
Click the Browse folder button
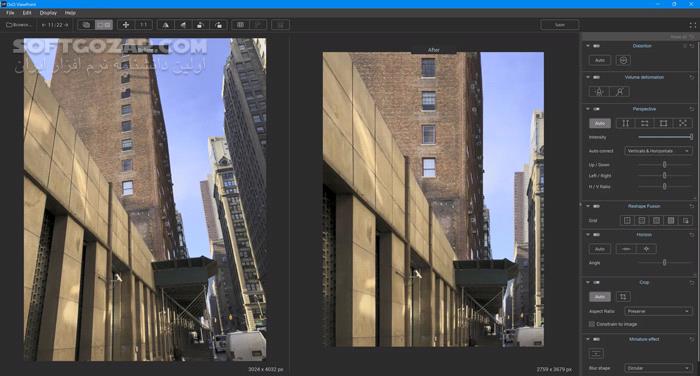19,25
